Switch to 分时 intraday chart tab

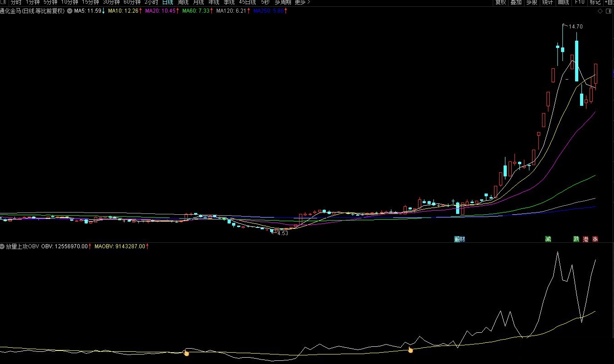pyautogui.click(x=16, y=2)
